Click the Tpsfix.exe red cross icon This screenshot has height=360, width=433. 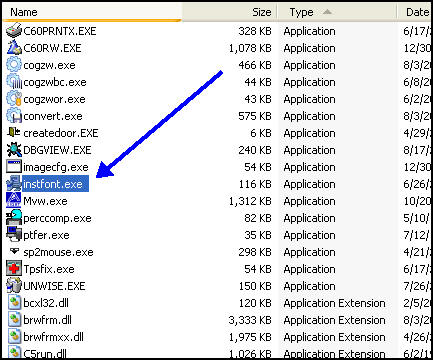click(14, 269)
